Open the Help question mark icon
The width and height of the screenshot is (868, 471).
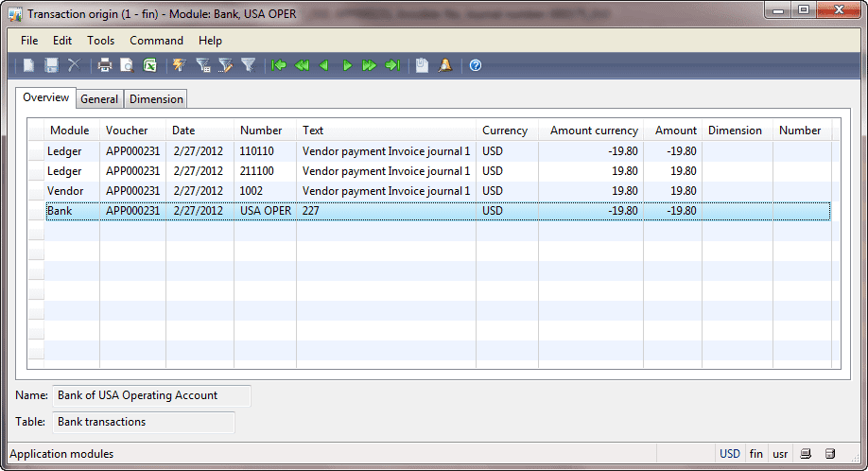(x=476, y=65)
